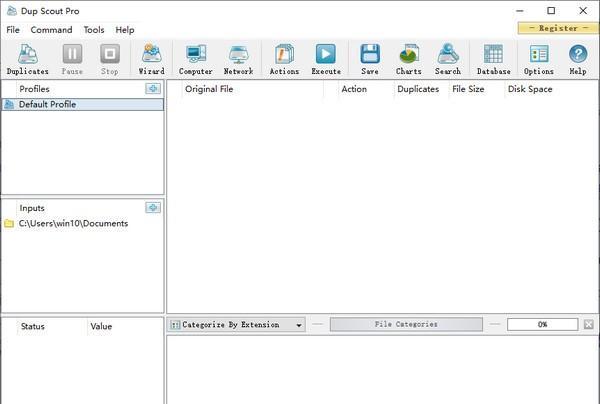Screen dimensions: 600x404
Task: Click the Original File column header
Action: tap(253, 89)
